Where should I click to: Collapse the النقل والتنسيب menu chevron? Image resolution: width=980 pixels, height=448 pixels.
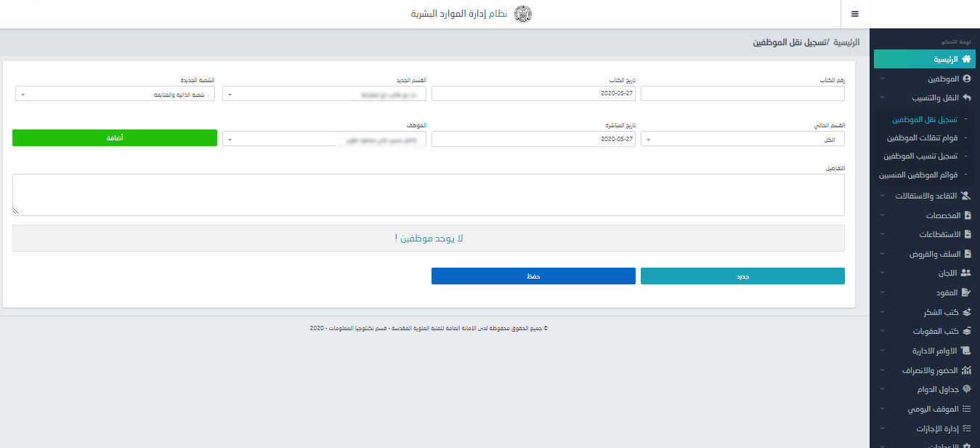tap(882, 97)
